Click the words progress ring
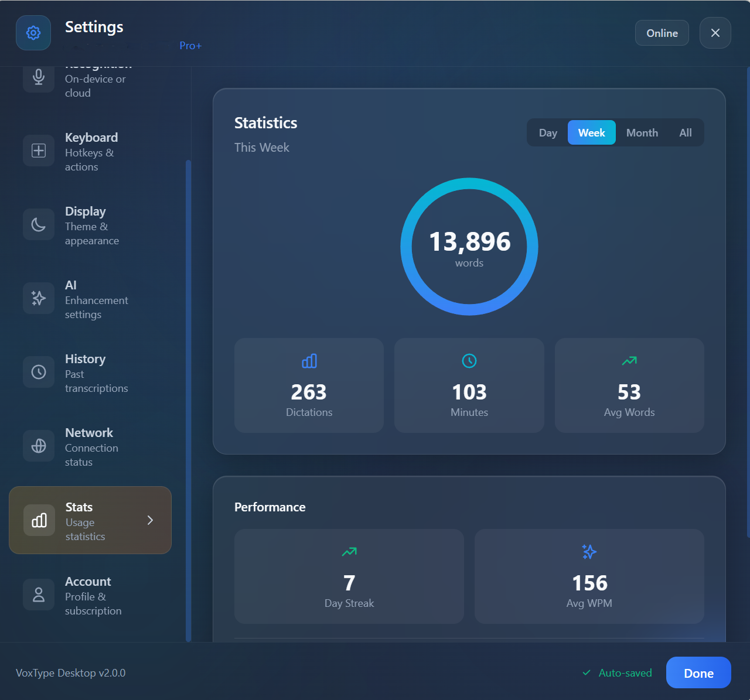 pyautogui.click(x=469, y=246)
